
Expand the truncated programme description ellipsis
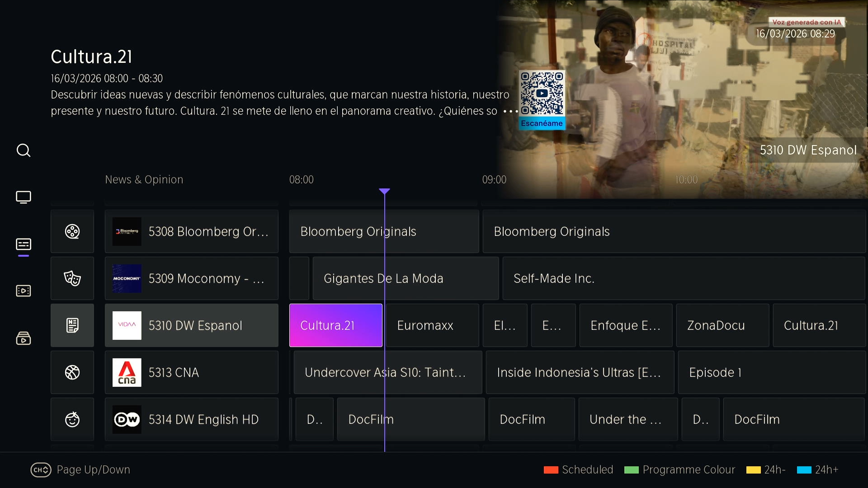(x=510, y=111)
